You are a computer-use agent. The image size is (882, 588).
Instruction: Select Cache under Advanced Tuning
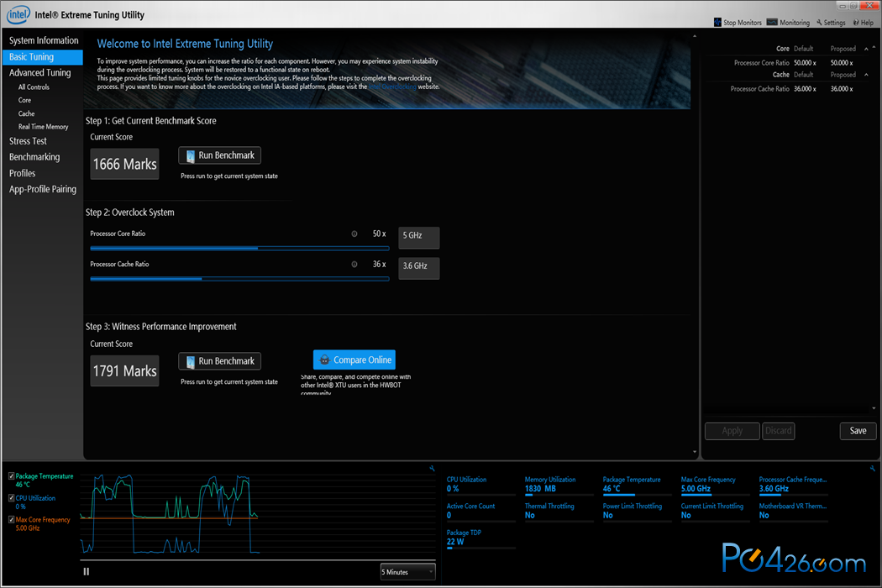[26, 113]
